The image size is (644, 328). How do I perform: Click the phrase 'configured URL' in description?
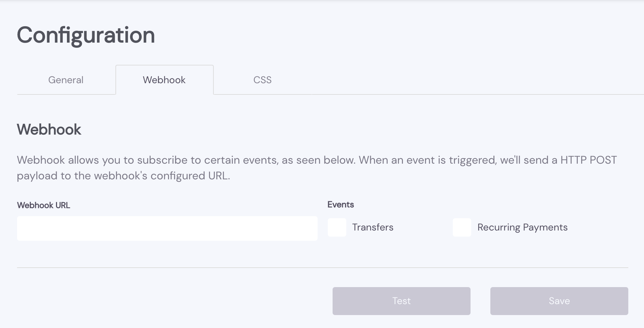click(190, 176)
